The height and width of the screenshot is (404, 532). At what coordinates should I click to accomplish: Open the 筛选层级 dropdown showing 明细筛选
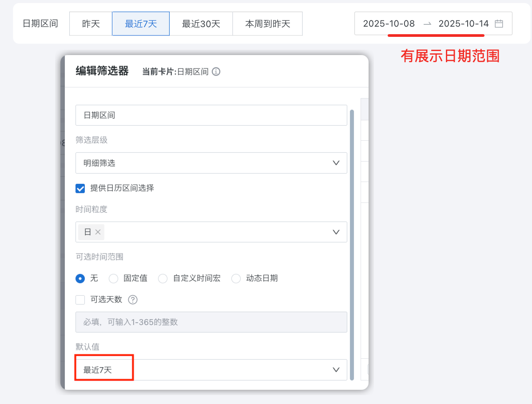[211, 163]
